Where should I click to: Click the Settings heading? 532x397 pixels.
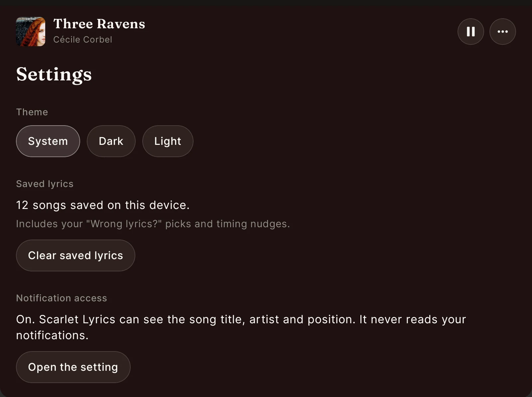coord(54,74)
